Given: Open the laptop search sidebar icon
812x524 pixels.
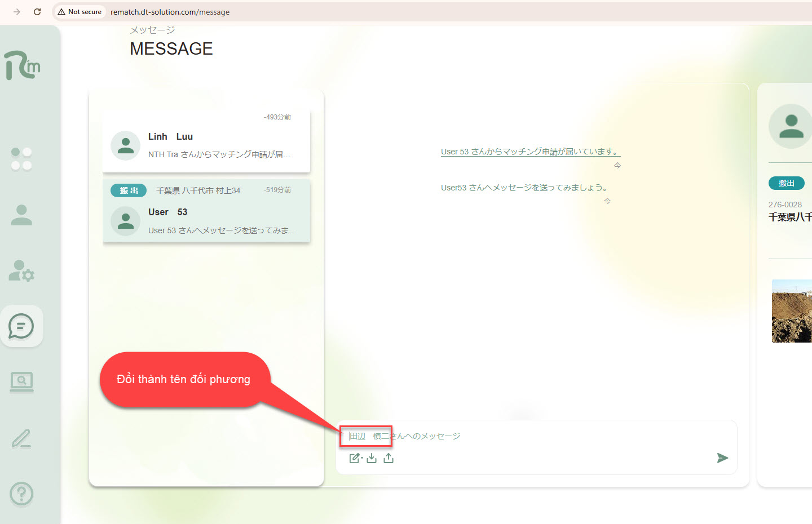Looking at the screenshot, I should tap(21, 381).
